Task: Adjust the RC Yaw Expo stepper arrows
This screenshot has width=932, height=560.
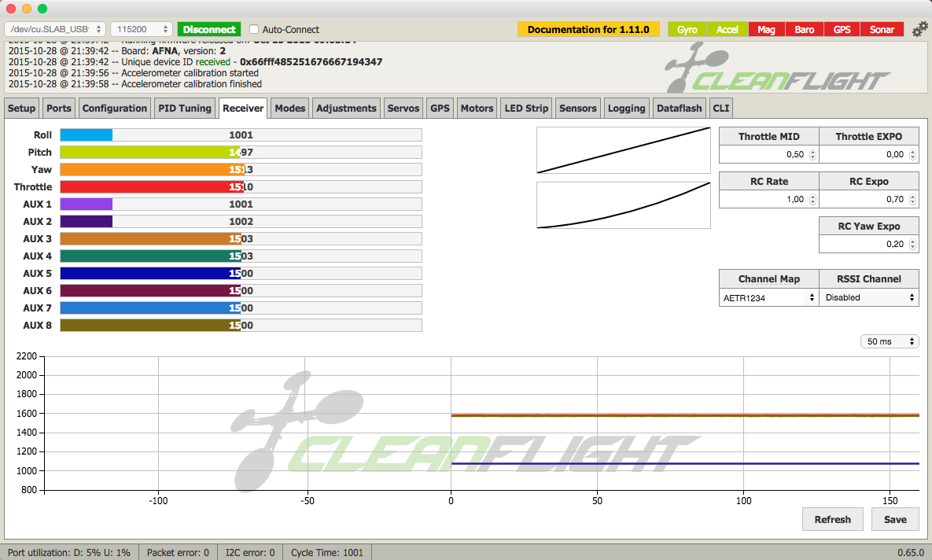Action: (912, 245)
